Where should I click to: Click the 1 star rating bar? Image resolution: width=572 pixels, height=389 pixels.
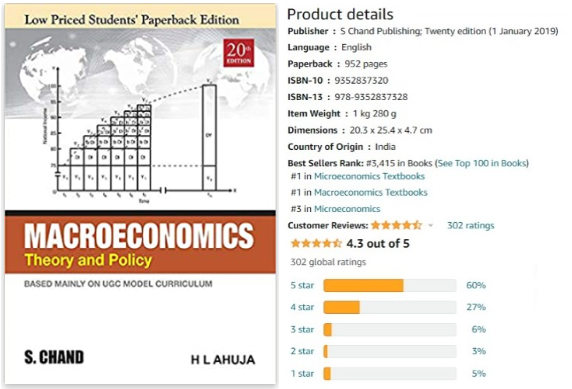[x=390, y=374]
